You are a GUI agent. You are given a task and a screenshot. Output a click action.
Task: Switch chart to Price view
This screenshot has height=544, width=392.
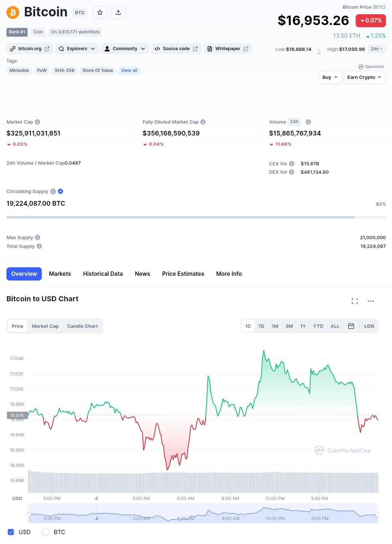pyautogui.click(x=17, y=326)
